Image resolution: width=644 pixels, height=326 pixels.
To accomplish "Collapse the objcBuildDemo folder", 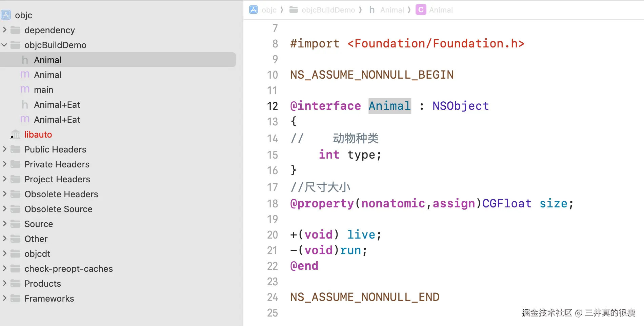I will tap(5, 45).
